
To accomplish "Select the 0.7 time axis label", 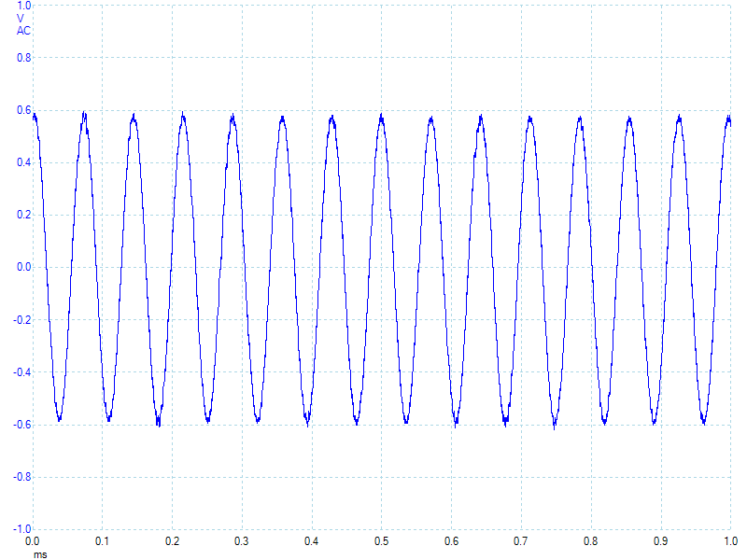I will (521, 541).
